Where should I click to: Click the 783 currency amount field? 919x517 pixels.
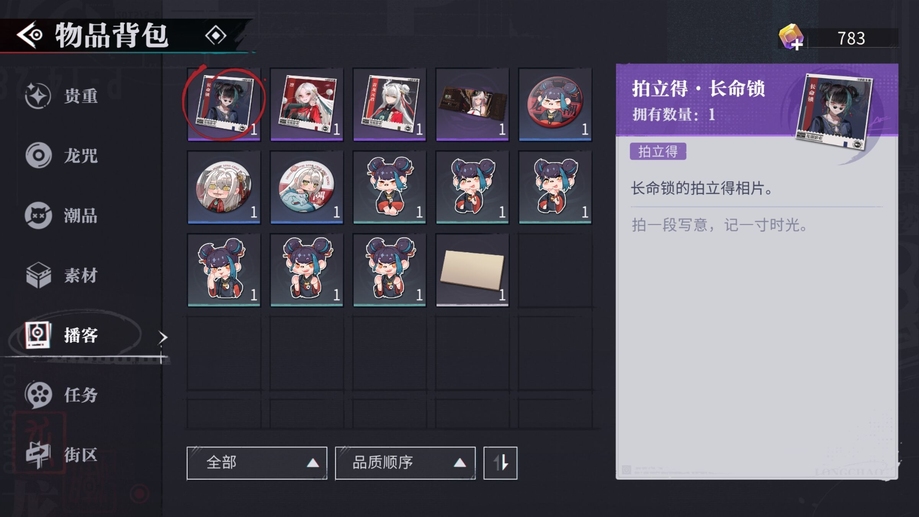click(x=852, y=38)
